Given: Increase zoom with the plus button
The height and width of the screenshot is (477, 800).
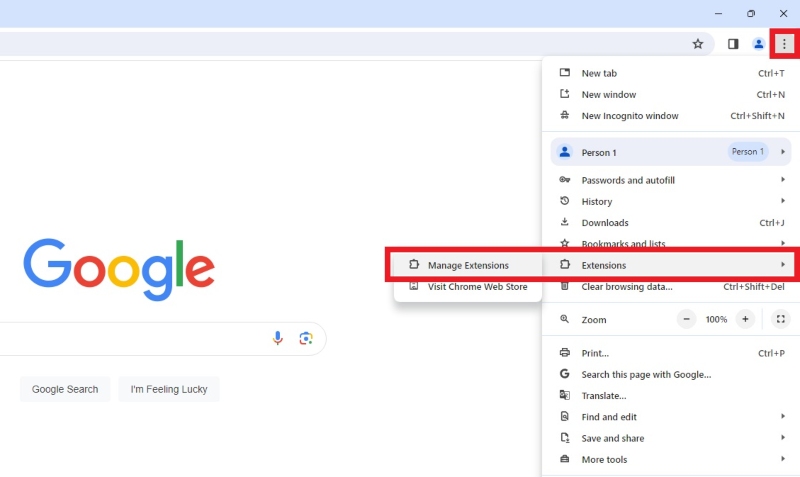Looking at the screenshot, I should coord(745,319).
